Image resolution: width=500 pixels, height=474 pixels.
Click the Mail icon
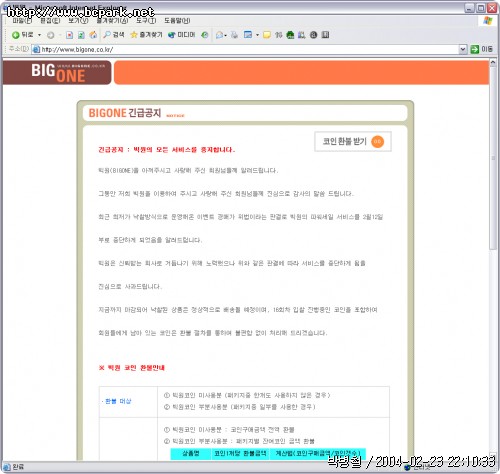220,35
